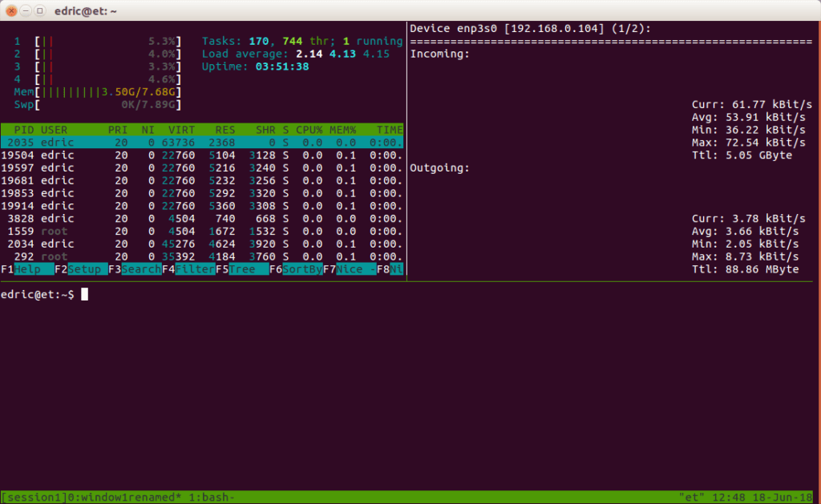Click the 12:48 18-Jun-18 status clock
This screenshot has height=504, width=821.
pos(762,498)
